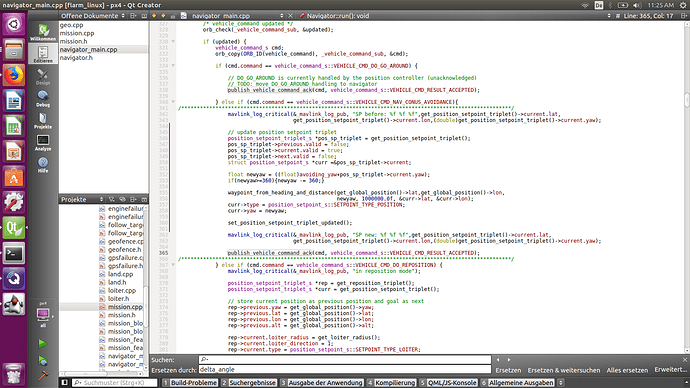Click the file lock icon in the editor toolbar
Image resolution: width=690 pixels, height=388 pixels.
[173, 16]
